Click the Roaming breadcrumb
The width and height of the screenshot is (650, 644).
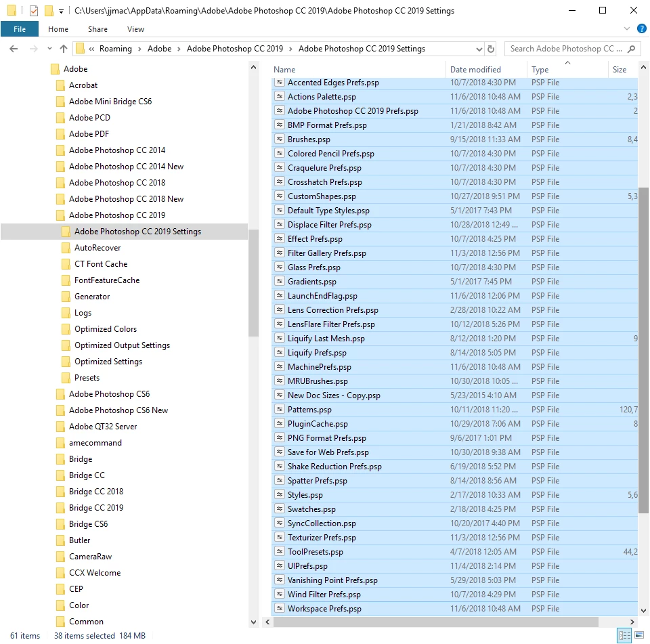click(x=115, y=49)
